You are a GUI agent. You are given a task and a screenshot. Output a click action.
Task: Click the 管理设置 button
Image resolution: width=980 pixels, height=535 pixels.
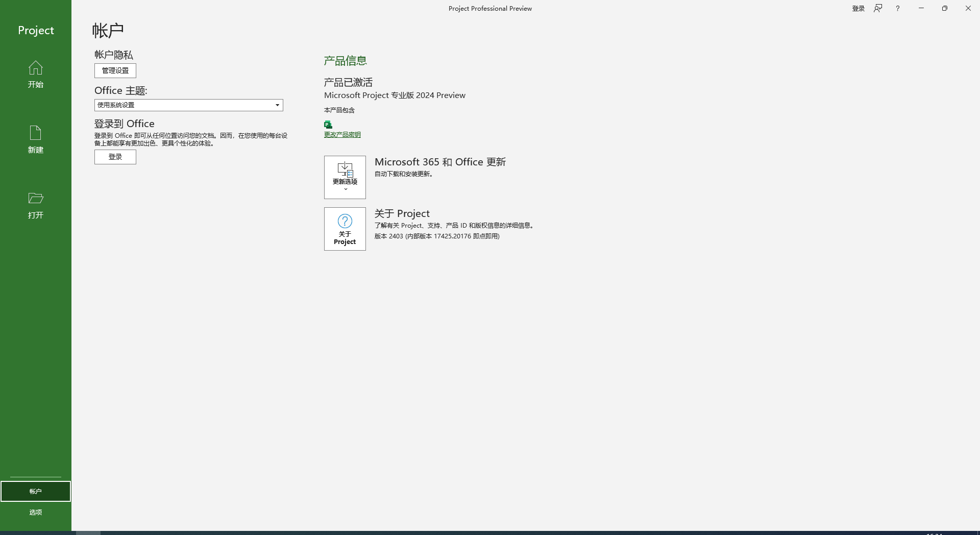click(115, 70)
